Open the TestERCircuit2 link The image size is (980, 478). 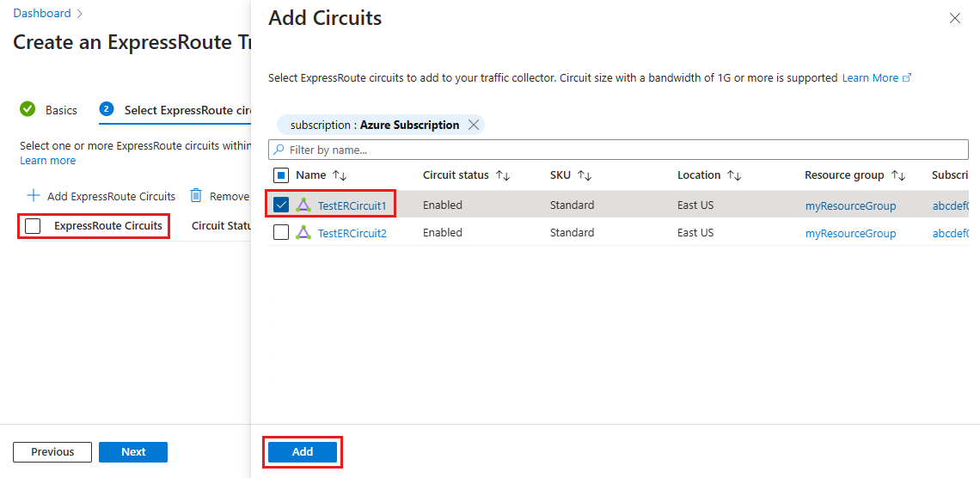tap(352, 233)
